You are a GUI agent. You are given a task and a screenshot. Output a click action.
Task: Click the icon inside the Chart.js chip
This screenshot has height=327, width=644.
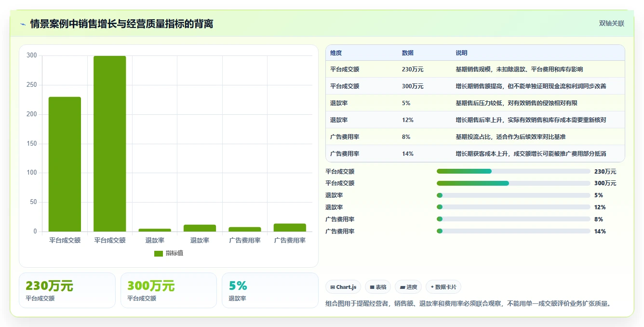(x=333, y=287)
